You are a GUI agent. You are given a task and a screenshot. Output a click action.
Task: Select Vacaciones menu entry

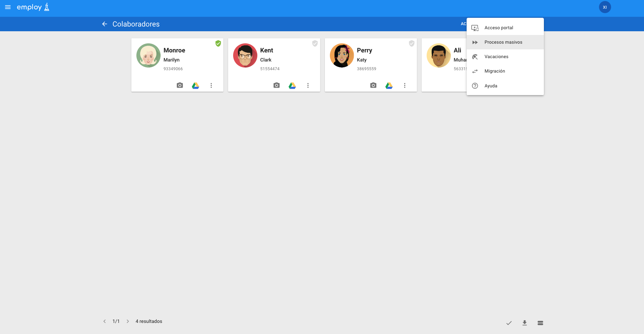(505, 56)
